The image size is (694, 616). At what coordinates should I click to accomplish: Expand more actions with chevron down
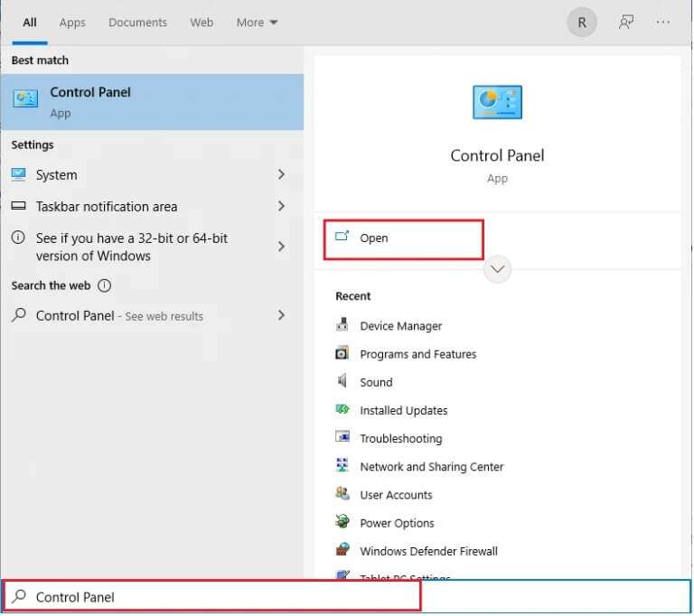(x=498, y=269)
